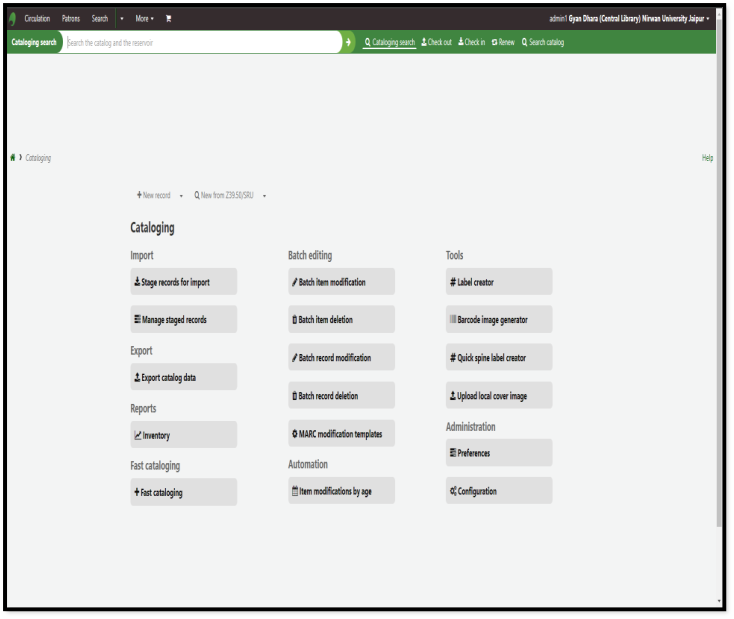Switch to the Renew search tab

coord(503,42)
